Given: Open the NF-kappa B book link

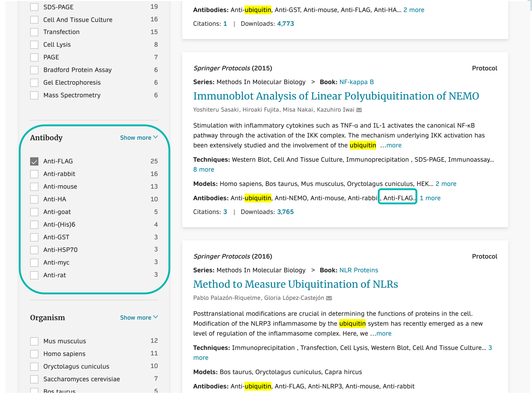Looking at the screenshot, I should pyautogui.click(x=356, y=82).
